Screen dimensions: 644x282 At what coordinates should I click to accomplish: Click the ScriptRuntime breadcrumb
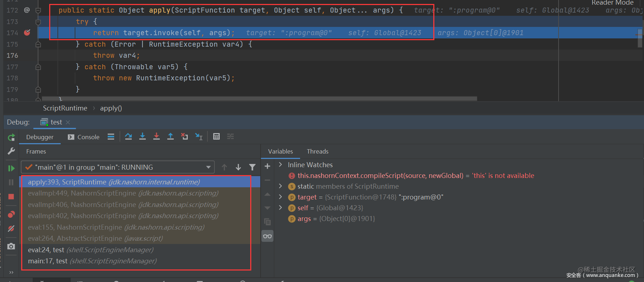point(65,108)
